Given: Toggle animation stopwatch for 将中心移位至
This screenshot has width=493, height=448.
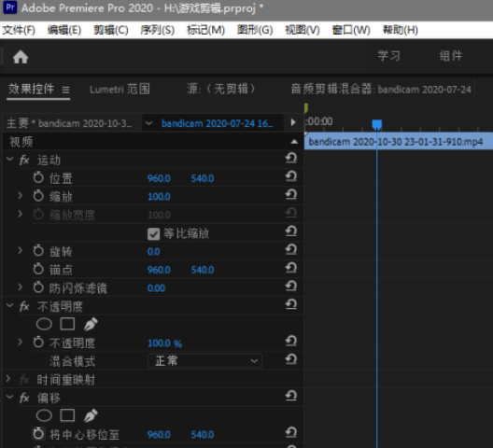Looking at the screenshot, I should click(38, 434).
